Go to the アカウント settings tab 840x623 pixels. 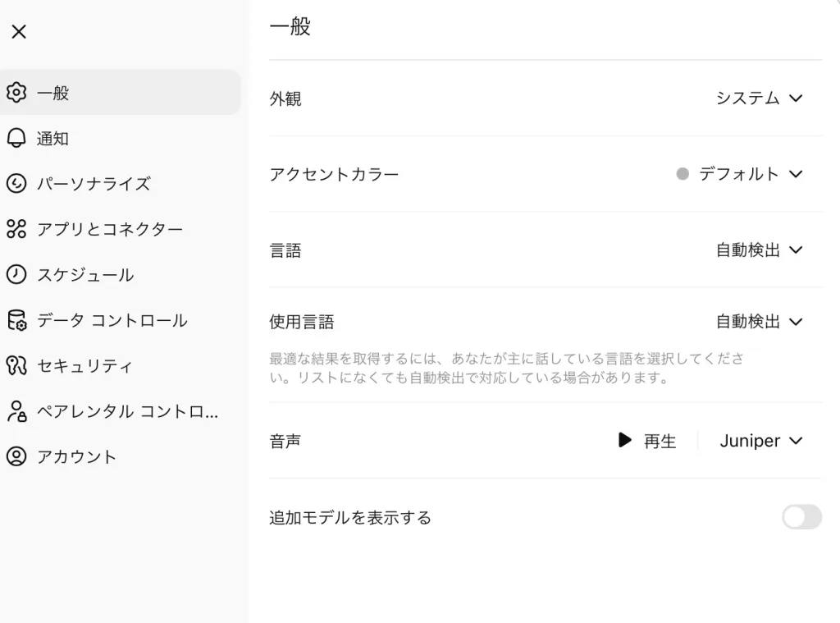[76, 457]
